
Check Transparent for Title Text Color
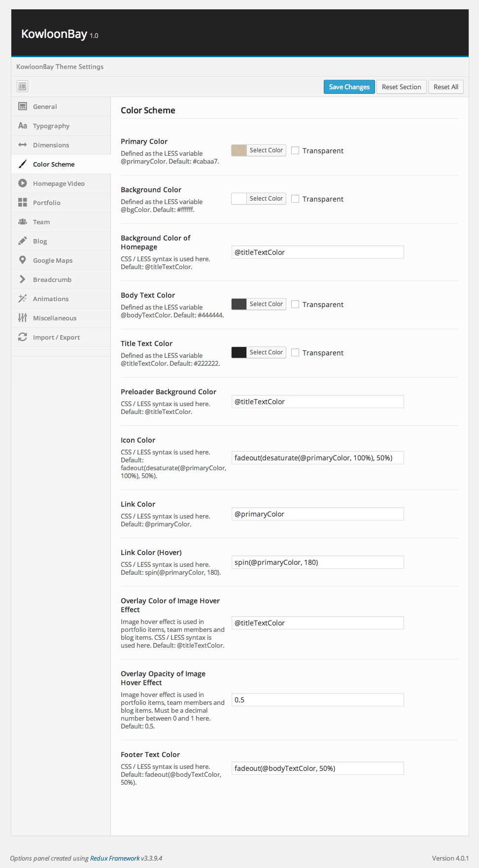click(x=295, y=353)
